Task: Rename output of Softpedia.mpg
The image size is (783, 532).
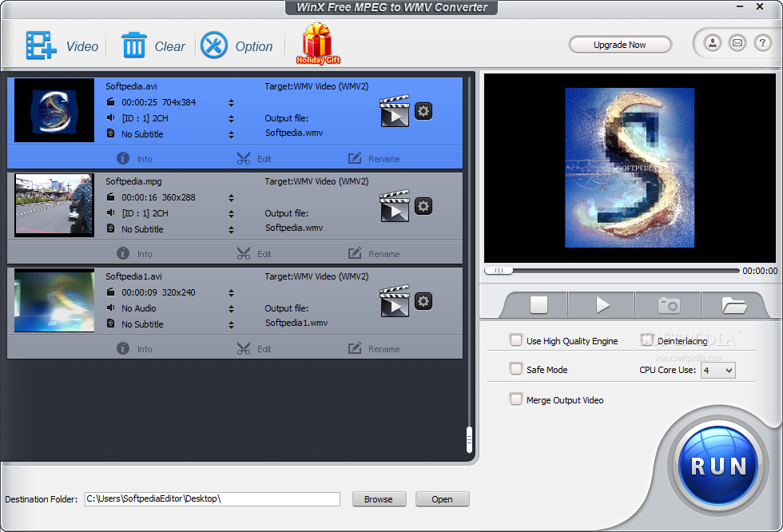Action: (374, 253)
